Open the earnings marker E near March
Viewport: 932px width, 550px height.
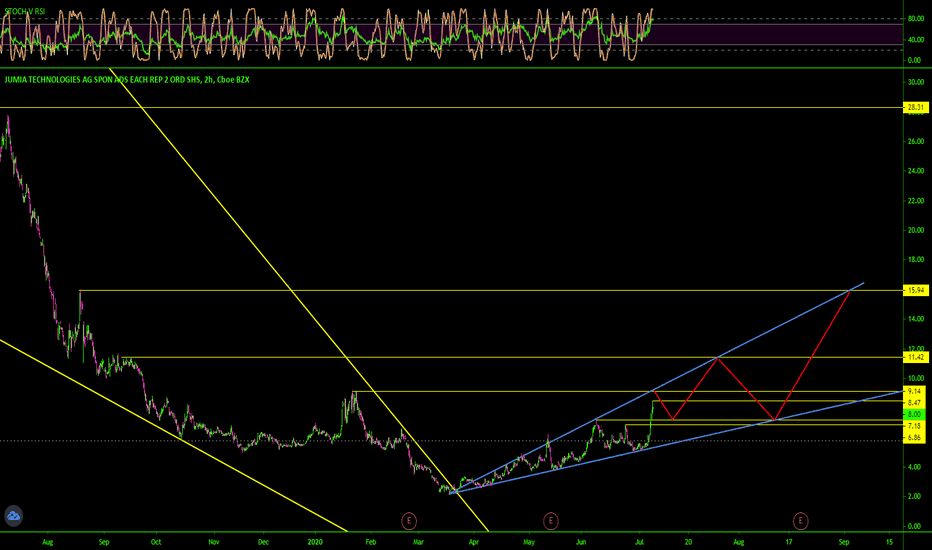(409, 521)
